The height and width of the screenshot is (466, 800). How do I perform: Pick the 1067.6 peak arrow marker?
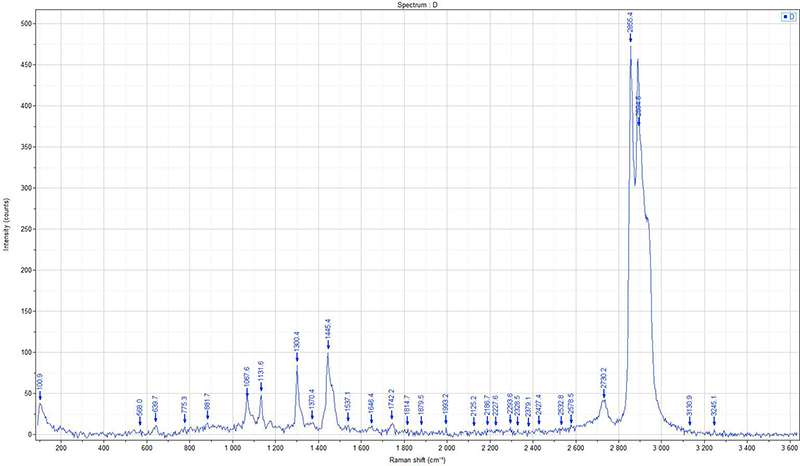pyautogui.click(x=247, y=392)
